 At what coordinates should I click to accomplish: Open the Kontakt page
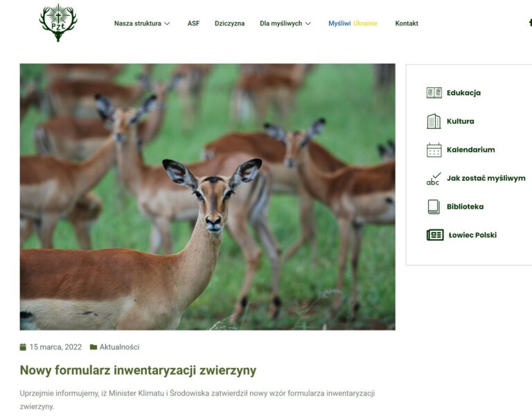pyautogui.click(x=407, y=24)
